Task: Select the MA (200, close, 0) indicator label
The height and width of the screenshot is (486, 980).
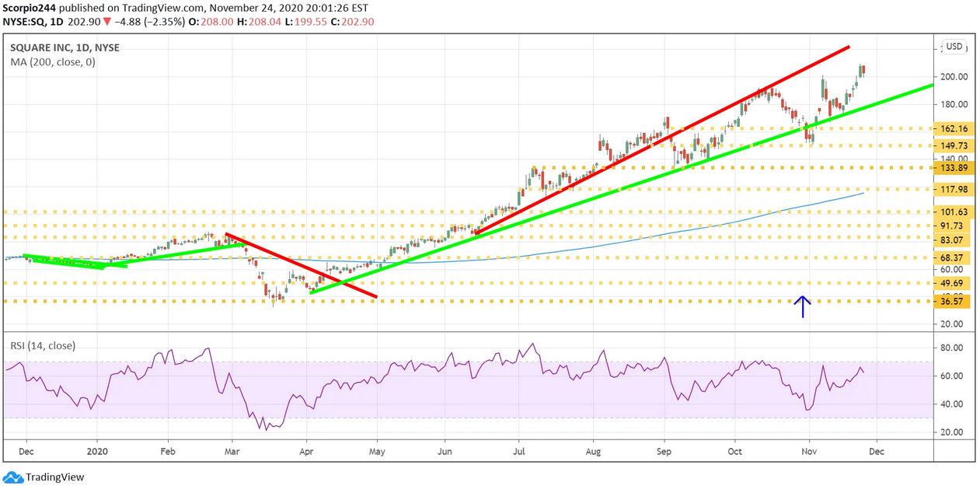Action: pos(53,62)
